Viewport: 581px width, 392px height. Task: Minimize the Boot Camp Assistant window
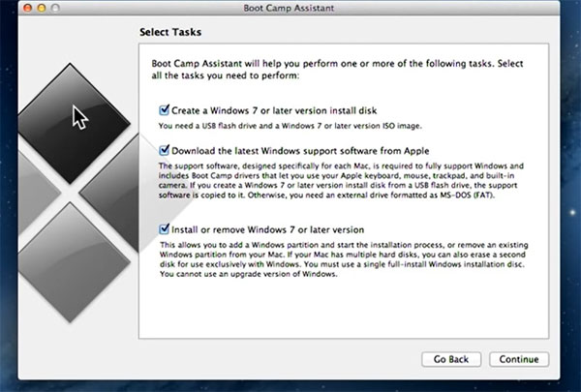pos(42,8)
